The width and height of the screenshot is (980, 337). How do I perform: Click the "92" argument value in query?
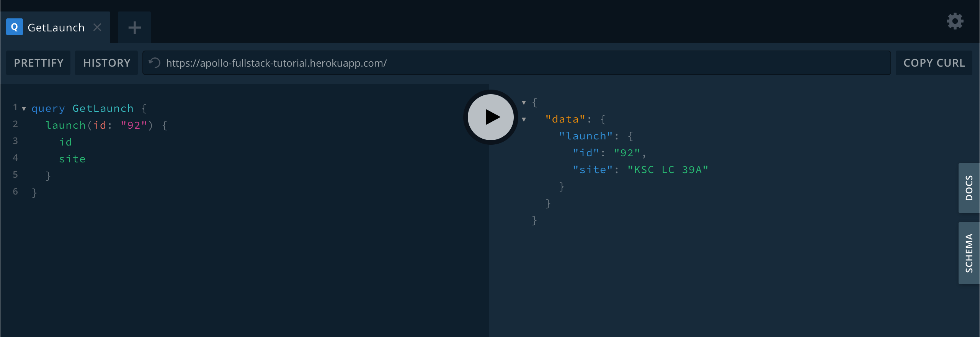(134, 125)
